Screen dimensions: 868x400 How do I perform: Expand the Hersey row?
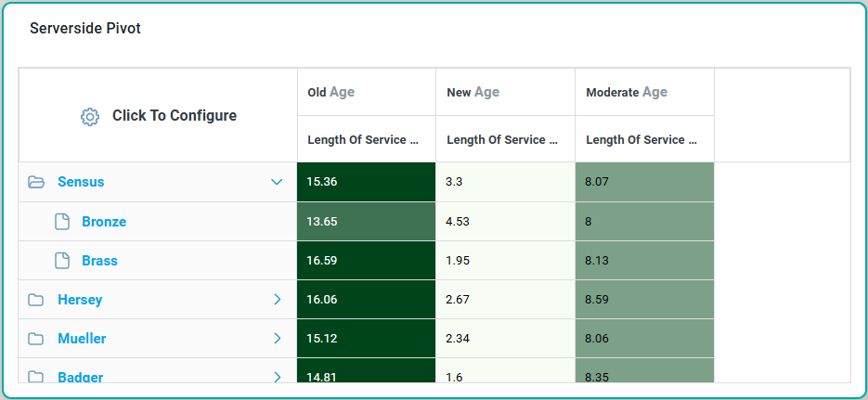click(277, 300)
